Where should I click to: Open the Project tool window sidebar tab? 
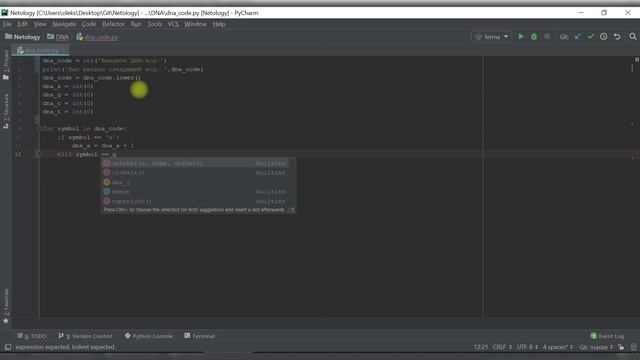(x=6, y=64)
